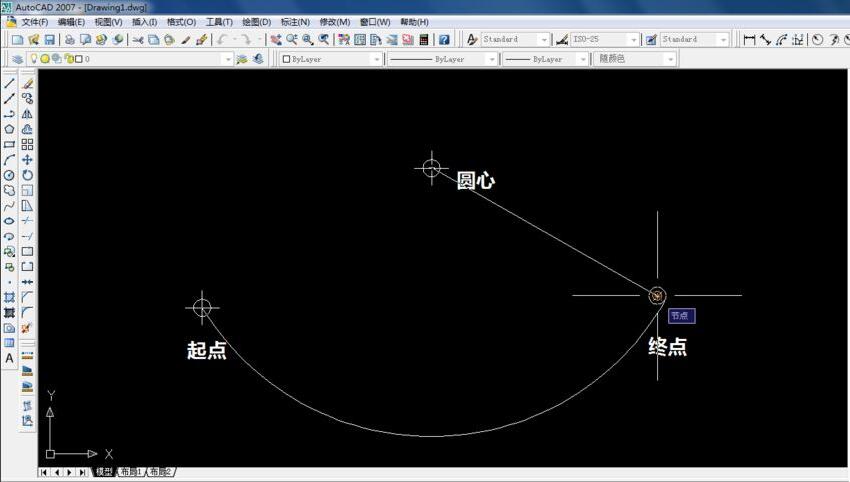Select the Rotate modify tool

pos(27,175)
